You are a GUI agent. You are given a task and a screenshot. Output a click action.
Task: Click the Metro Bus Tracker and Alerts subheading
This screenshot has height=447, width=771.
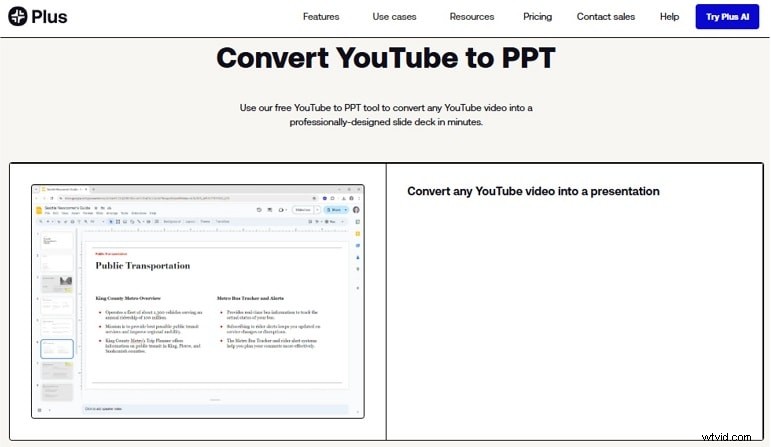tap(250, 298)
